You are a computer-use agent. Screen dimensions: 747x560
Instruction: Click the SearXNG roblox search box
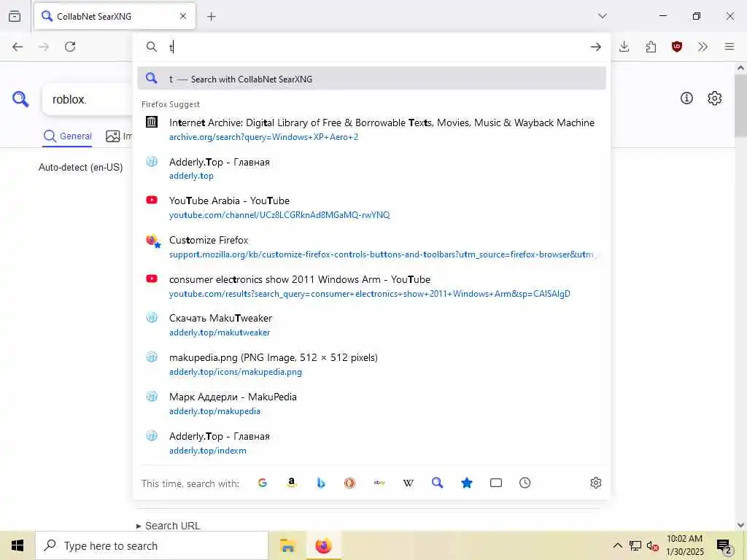(x=88, y=99)
